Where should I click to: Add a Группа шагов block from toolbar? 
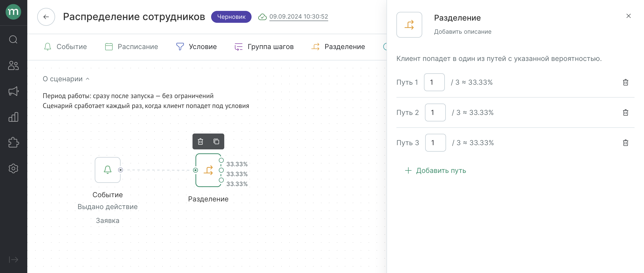264,47
